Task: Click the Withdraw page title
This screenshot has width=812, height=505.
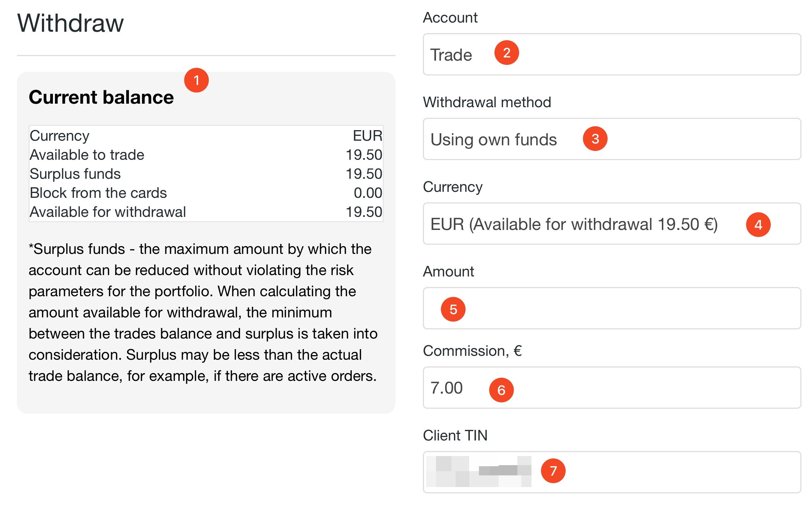Action: click(70, 23)
